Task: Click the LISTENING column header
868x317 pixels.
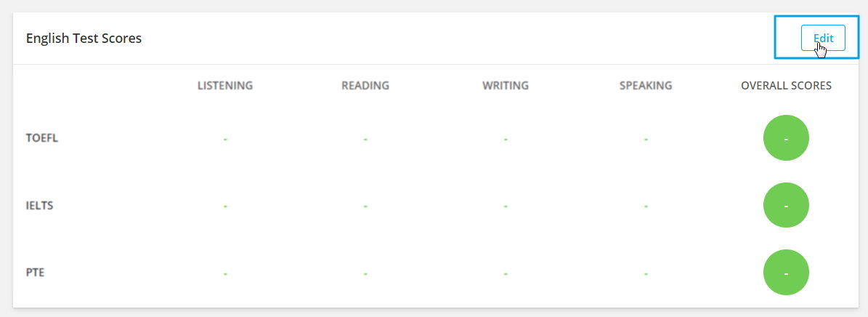Action: coord(225,85)
